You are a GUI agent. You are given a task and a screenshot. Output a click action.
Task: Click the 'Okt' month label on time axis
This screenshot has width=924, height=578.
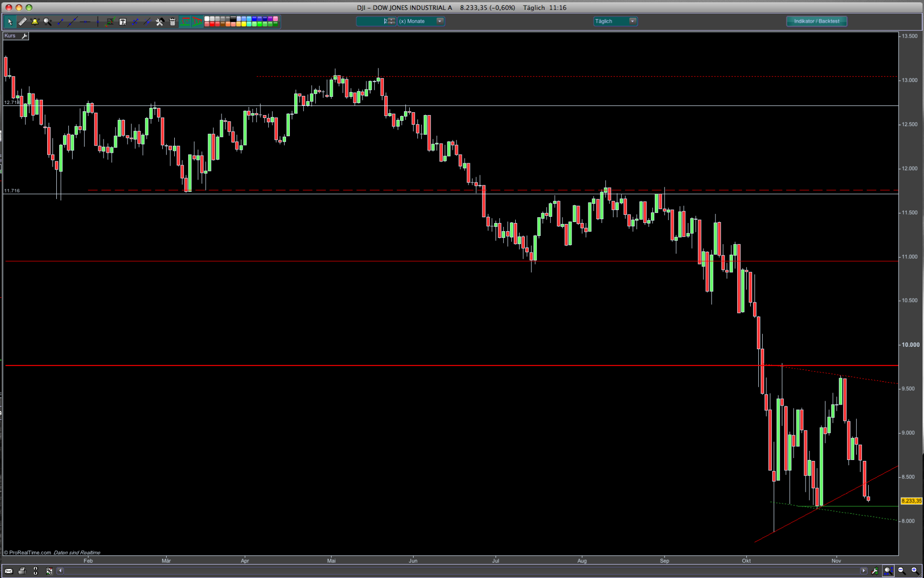(746, 561)
